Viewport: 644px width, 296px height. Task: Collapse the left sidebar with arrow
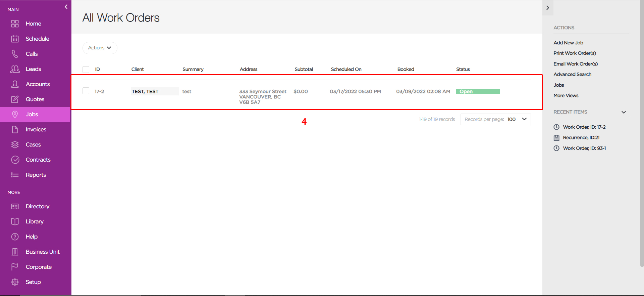pyautogui.click(x=66, y=7)
